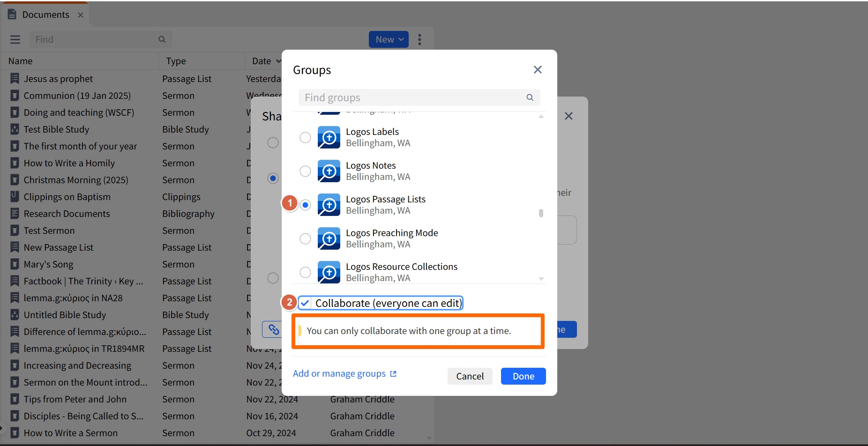Click Done in the Groups dialog
Viewport: 868px width, 446px height.
coord(523,376)
